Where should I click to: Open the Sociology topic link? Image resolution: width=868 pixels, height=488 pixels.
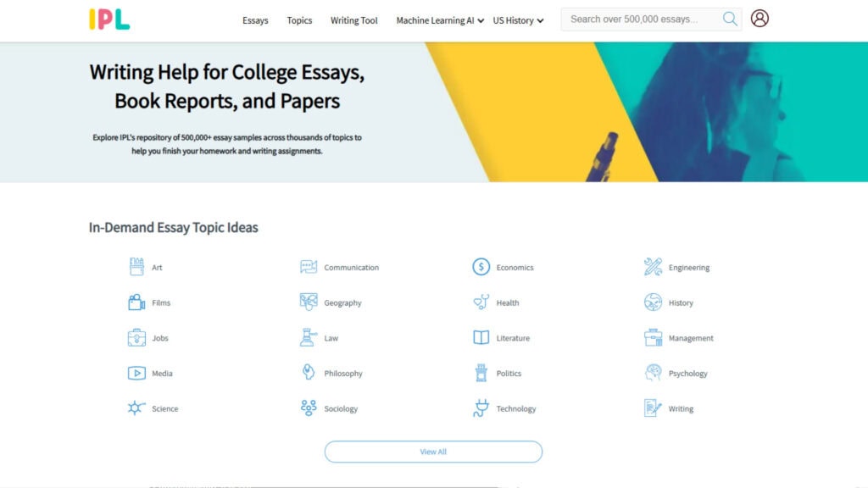(341, 409)
